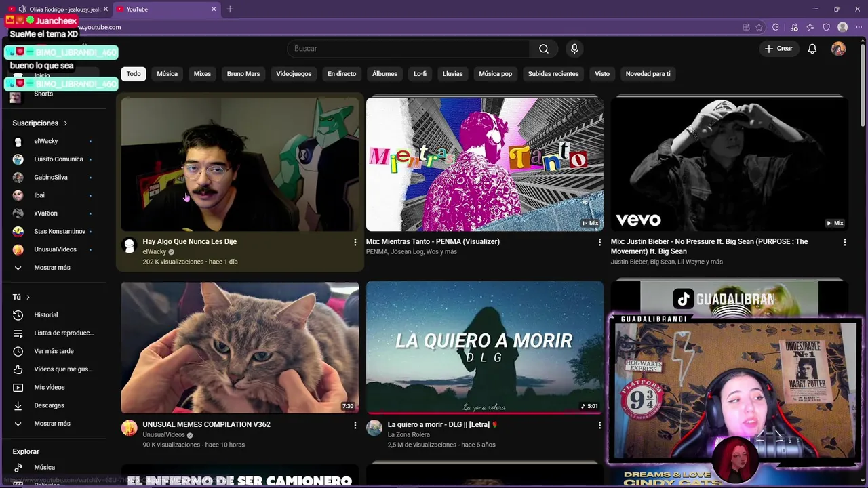
Task: Select the Novedad para ti chip
Action: click(x=648, y=74)
